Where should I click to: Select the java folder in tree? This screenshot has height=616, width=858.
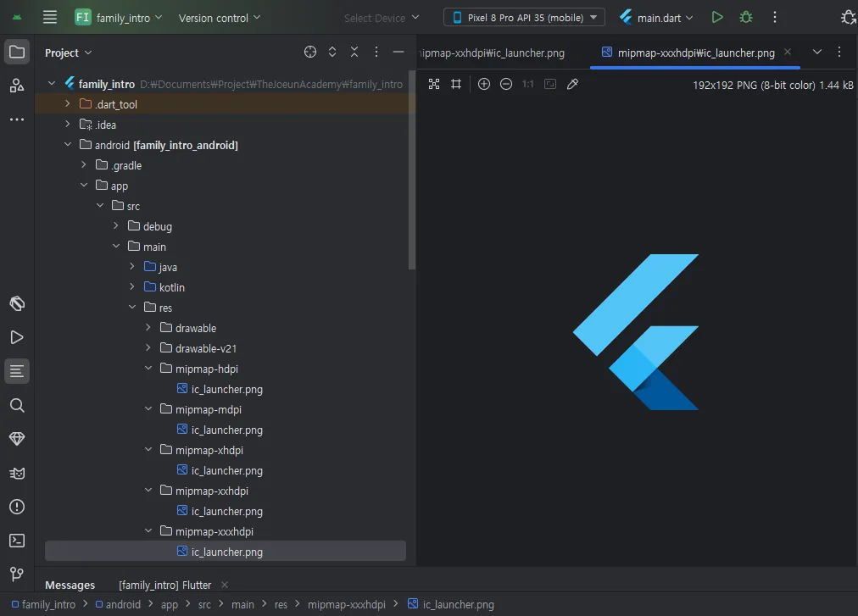click(160, 267)
